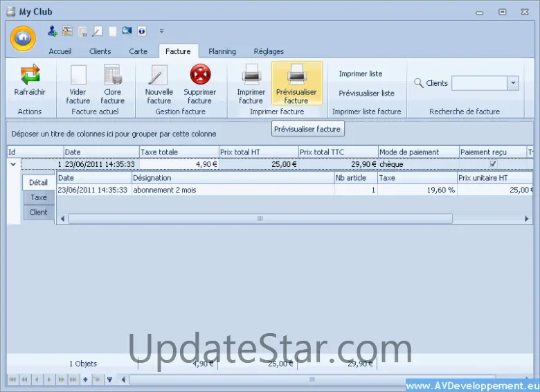Collapse the invoice row 1 expander
Image resolution: width=540 pixels, height=392 pixels.
(13, 164)
